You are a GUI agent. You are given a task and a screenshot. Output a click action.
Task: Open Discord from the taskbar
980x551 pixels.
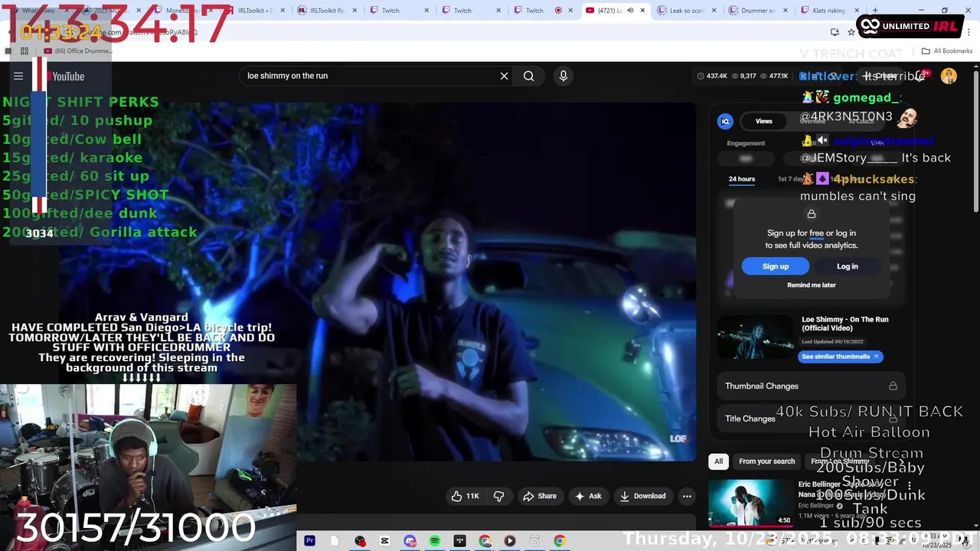point(410,541)
